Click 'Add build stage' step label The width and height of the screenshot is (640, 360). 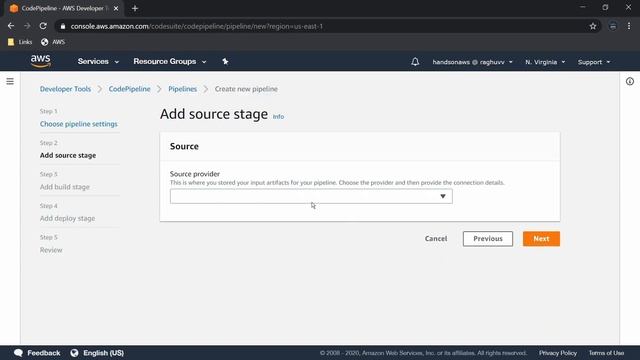[64, 187]
